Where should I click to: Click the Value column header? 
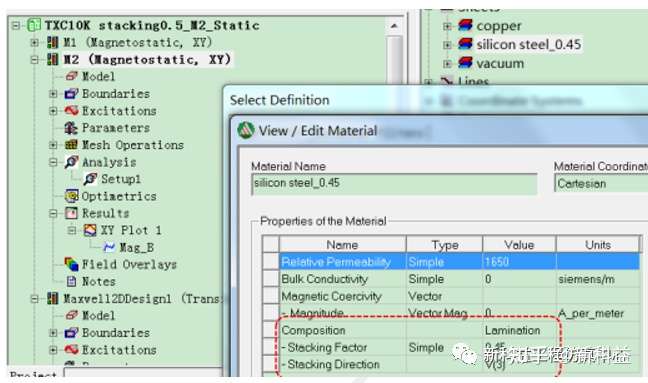tap(519, 245)
